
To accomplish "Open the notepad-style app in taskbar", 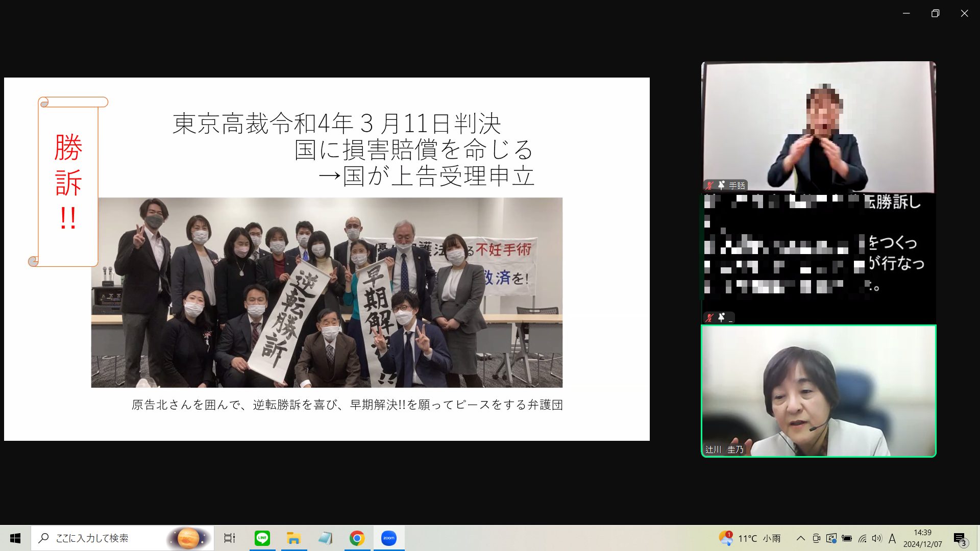I will click(325, 538).
